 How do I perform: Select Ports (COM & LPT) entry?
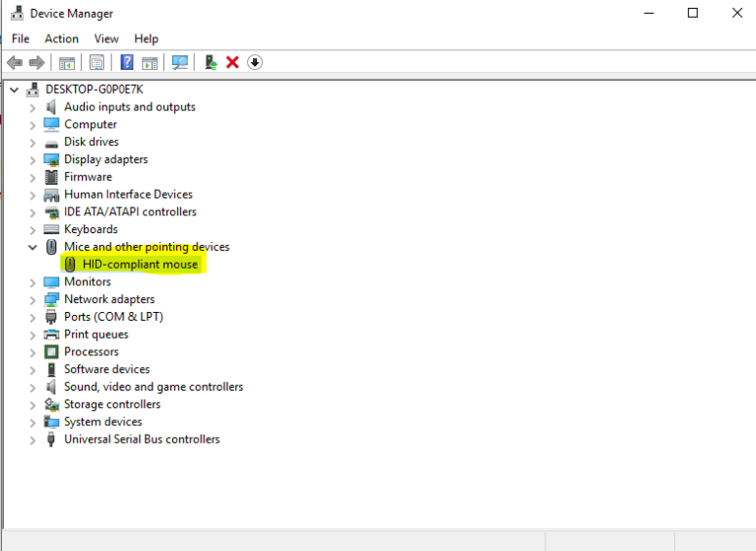113,317
